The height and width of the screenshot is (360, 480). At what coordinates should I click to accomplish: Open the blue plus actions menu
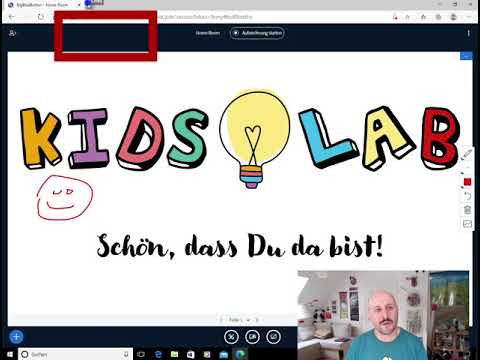click(x=16, y=337)
